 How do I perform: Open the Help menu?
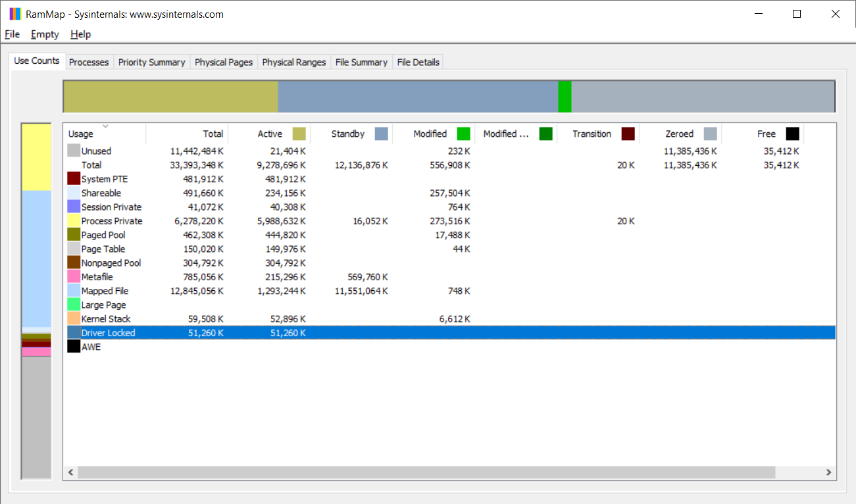point(80,34)
